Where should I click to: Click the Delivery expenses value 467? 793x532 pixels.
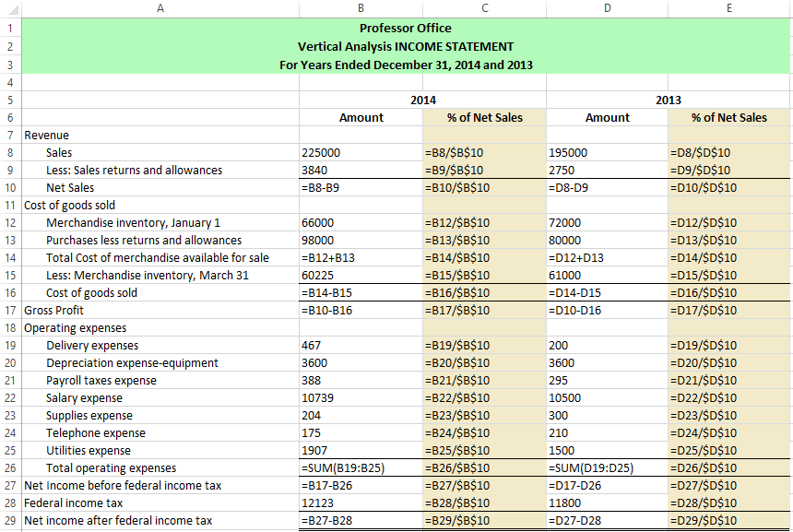(361, 346)
